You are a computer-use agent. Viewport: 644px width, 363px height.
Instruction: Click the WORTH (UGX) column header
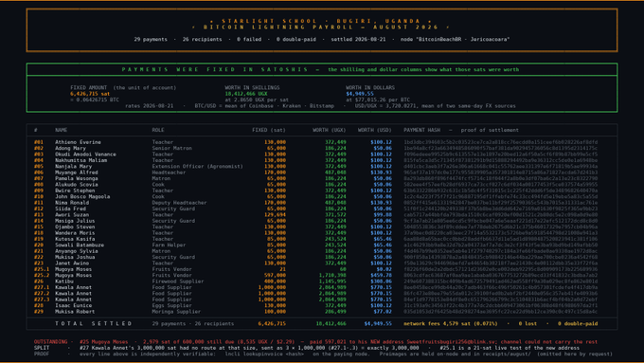coord(330,130)
